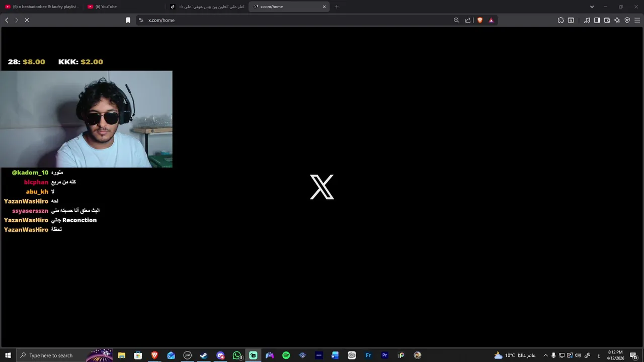644x362 pixels.
Task: Show hidden system tray icons
Action: 545,355
